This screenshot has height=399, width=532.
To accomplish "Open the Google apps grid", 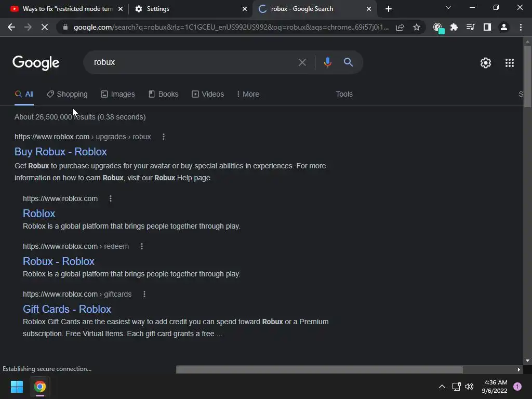I will point(510,63).
